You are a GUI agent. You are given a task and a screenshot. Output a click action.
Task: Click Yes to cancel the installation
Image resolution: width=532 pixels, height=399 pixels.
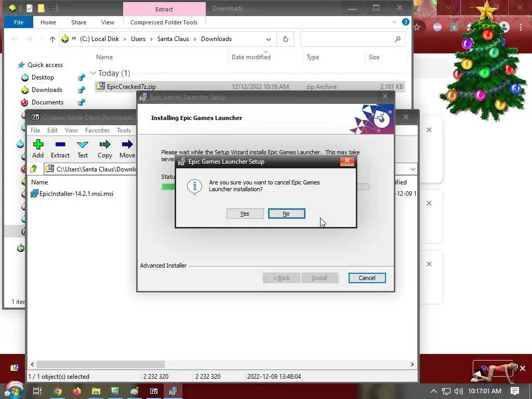tap(245, 214)
